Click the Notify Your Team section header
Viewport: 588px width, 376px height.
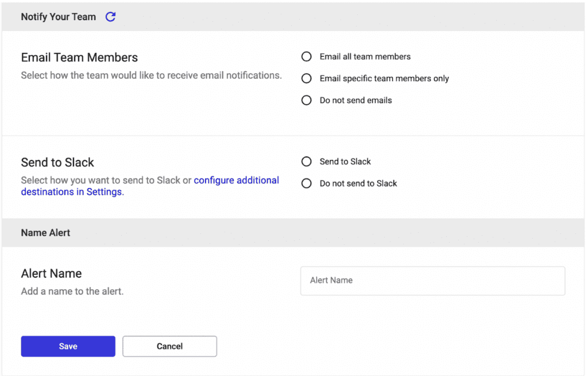coord(59,17)
